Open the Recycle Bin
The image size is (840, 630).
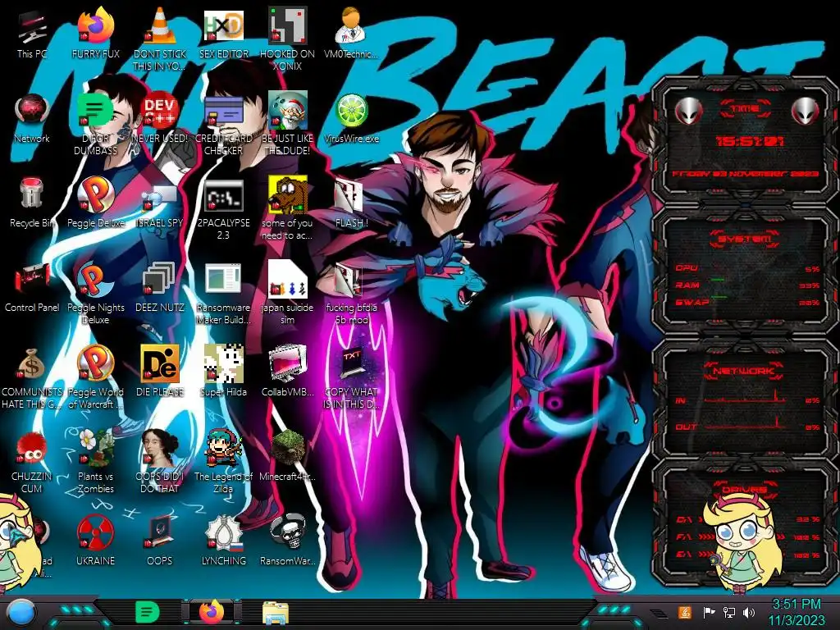[x=32, y=194]
